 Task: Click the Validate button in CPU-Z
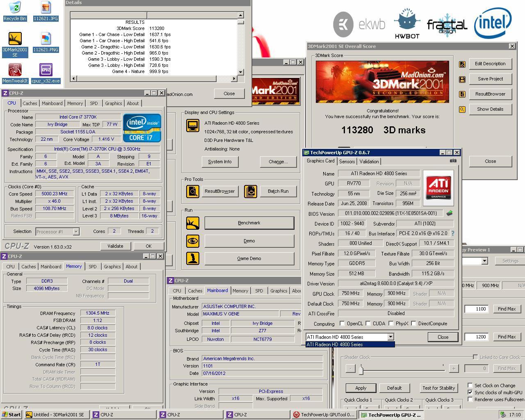tap(115, 246)
